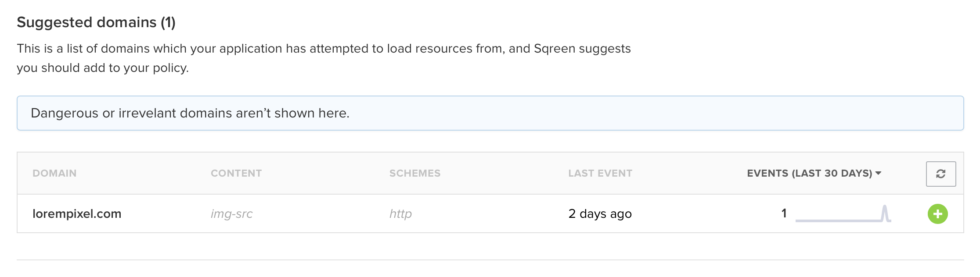
Task: Click the Schemes column header
Action: click(x=414, y=173)
